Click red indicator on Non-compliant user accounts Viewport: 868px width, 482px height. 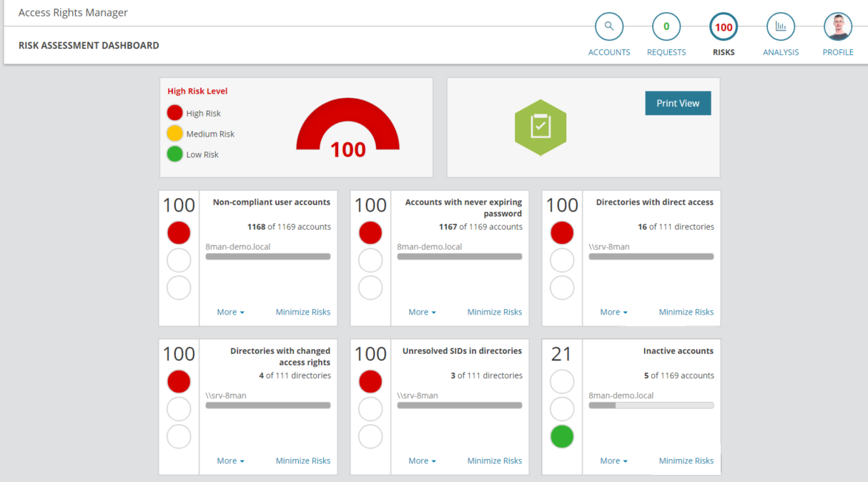pyautogui.click(x=179, y=233)
